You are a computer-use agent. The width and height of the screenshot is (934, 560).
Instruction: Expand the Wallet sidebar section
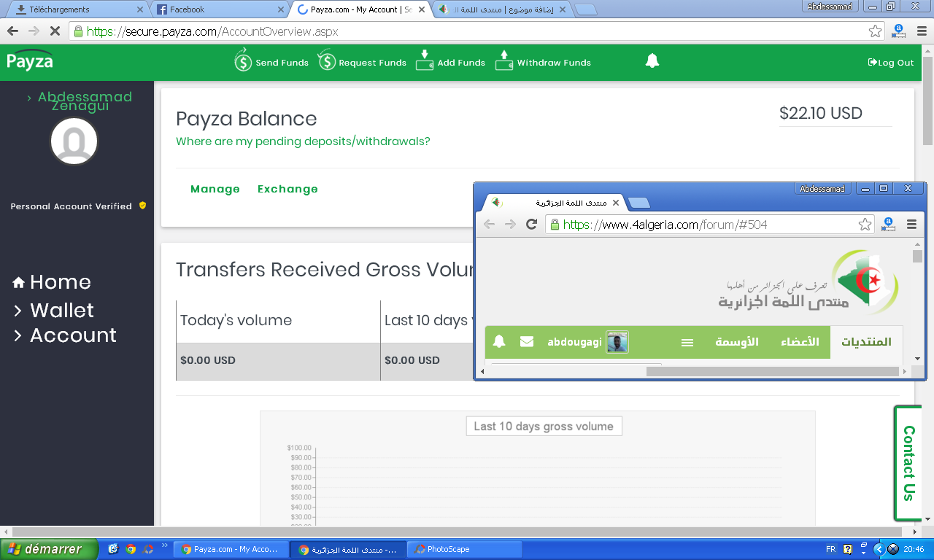tap(61, 311)
